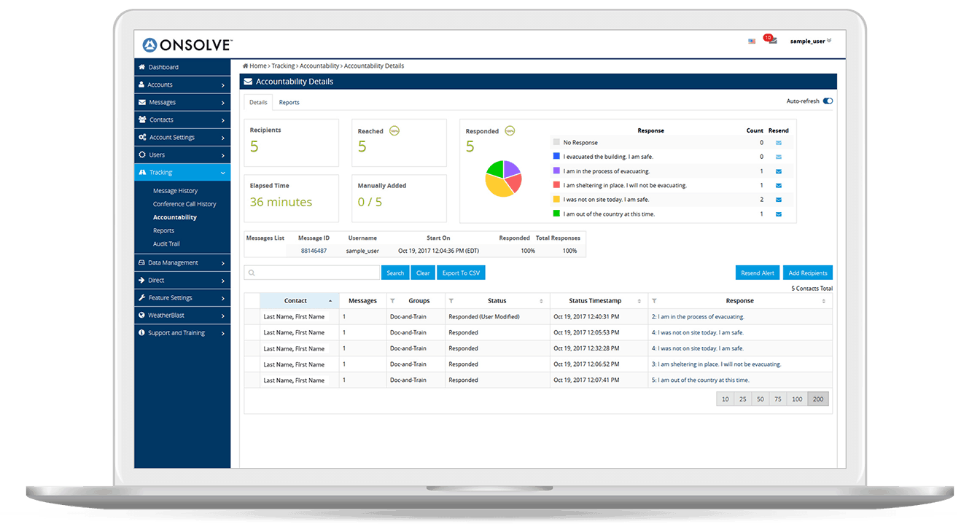Open message ID 88146487 link
Image resolution: width=980 pixels, height=532 pixels.
pos(314,251)
